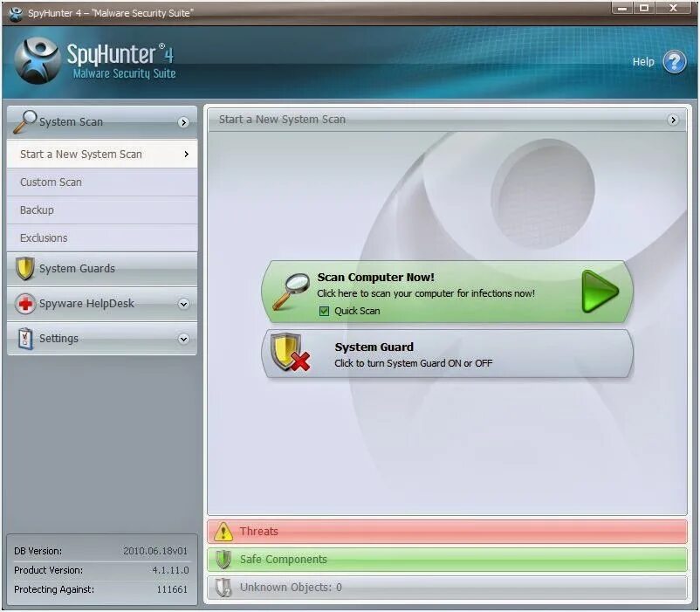The width and height of the screenshot is (700, 612).
Task: Click chevron beside Start a New System Scan
Action: (x=186, y=154)
